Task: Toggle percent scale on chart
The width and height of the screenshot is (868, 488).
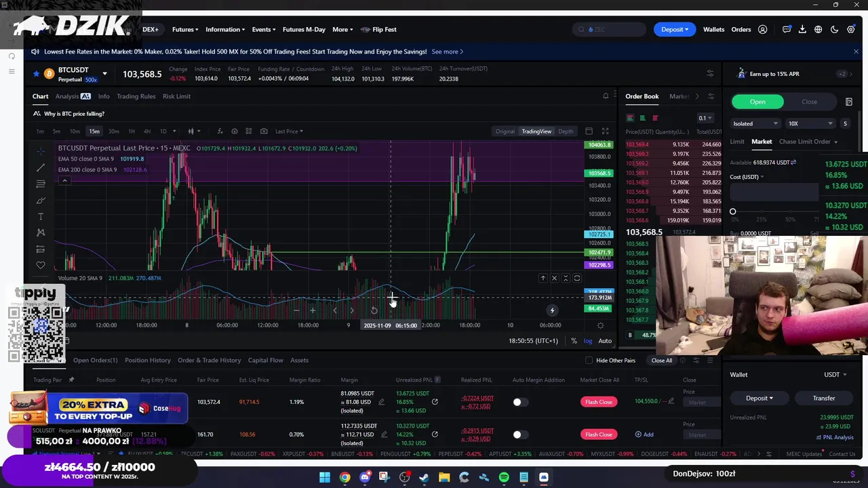Action: [x=574, y=341]
